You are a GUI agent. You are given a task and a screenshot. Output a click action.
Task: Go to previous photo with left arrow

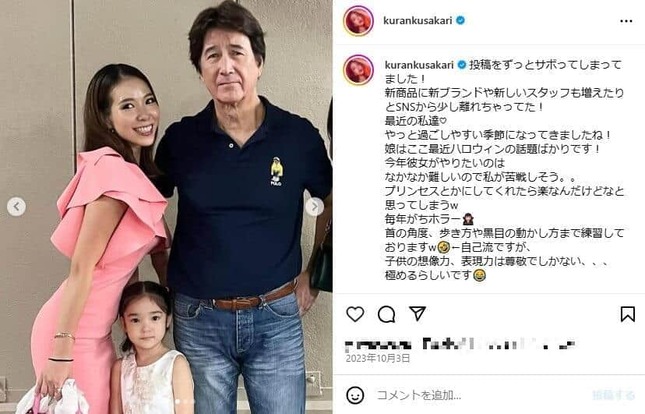tap(16, 207)
